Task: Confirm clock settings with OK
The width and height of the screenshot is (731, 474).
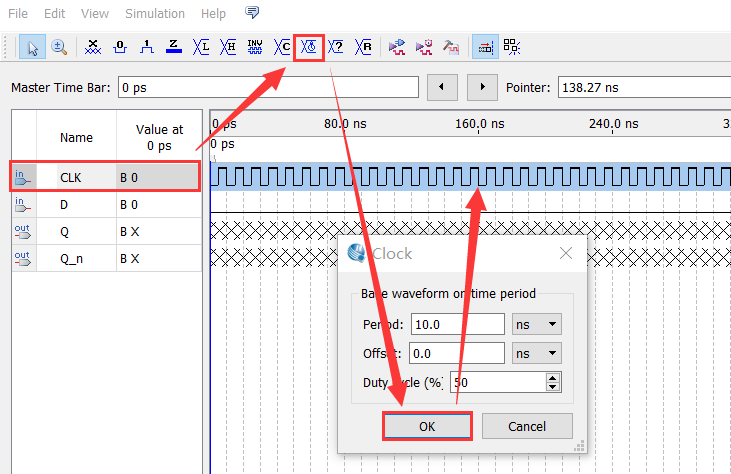Action: coord(427,426)
